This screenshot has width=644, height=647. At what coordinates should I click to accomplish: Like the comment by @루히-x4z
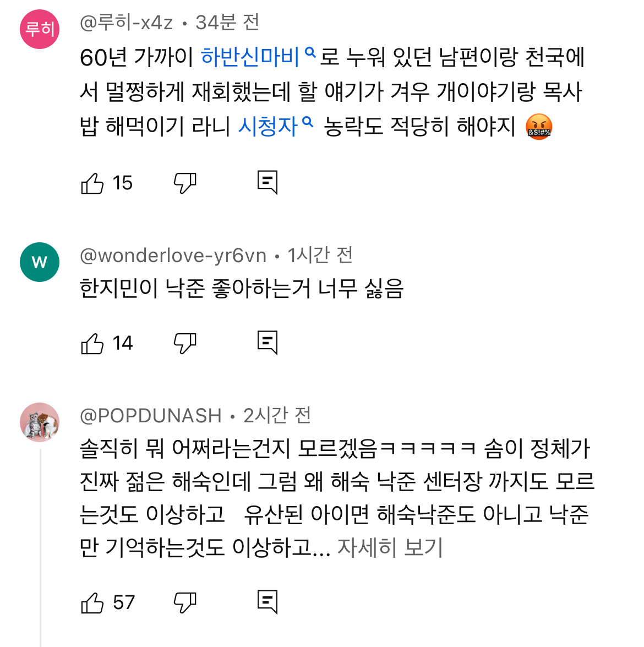92,183
